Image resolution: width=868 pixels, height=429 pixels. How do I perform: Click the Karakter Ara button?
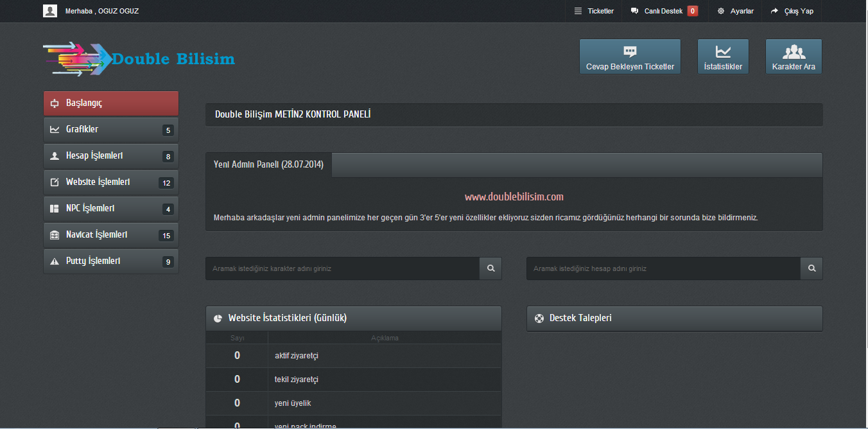coord(794,57)
